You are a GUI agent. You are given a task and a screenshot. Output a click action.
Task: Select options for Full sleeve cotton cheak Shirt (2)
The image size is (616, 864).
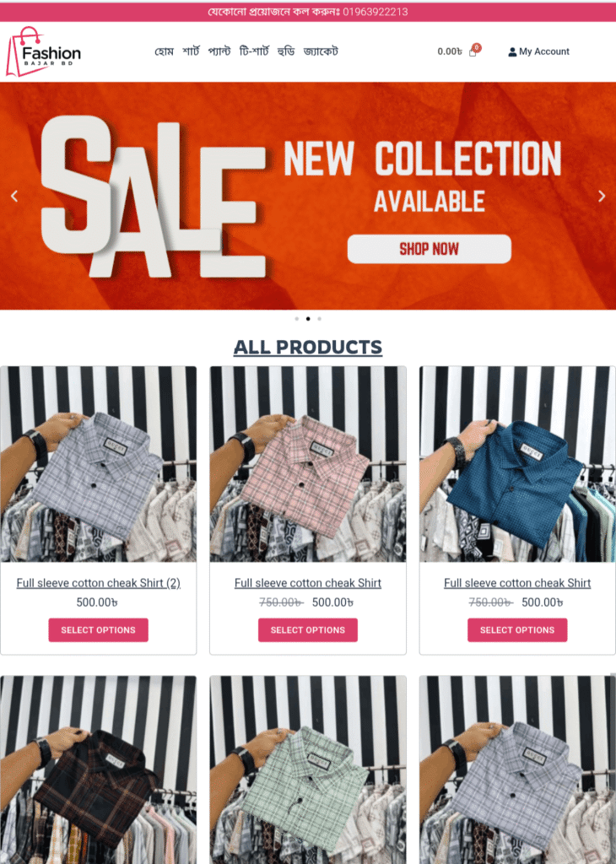pos(98,629)
